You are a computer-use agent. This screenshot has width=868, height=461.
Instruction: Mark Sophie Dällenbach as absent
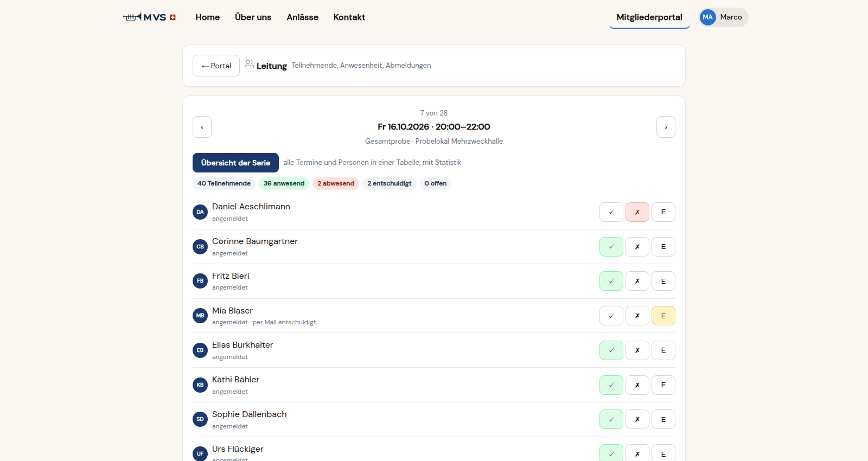click(x=637, y=419)
